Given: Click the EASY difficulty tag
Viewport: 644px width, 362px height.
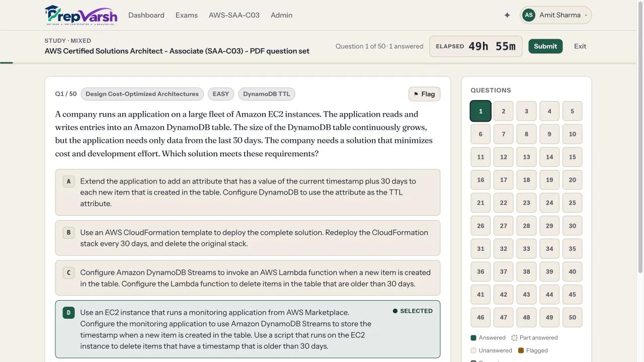Looking at the screenshot, I should pyautogui.click(x=221, y=94).
